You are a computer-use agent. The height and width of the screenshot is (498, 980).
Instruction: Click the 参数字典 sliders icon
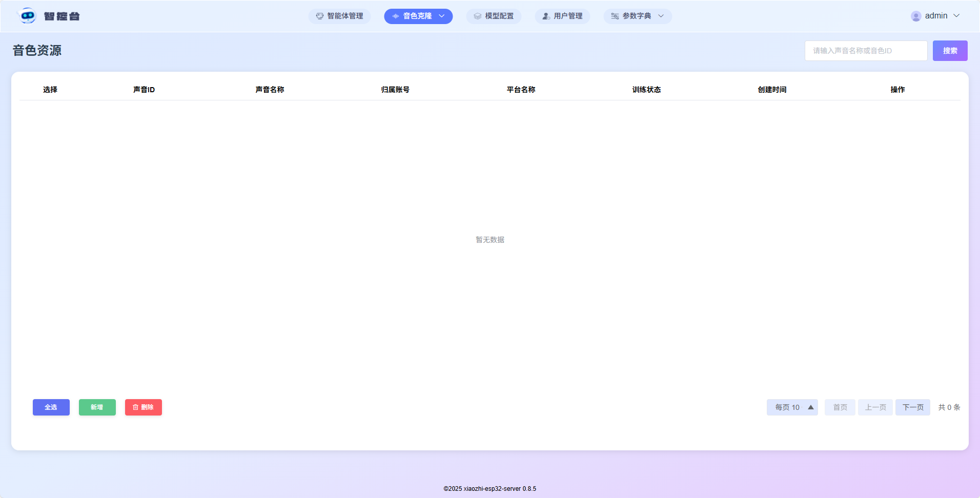pyautogui.click(x=615, y=16)
